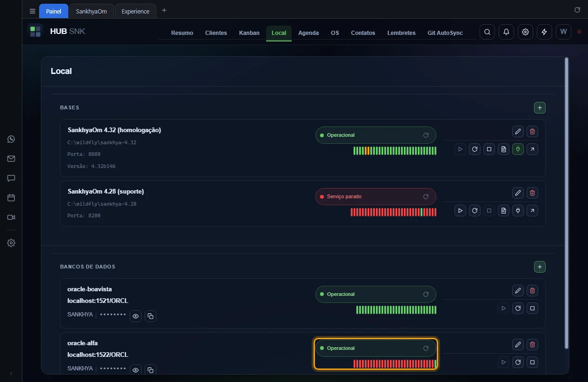Screen dimensions: 588x382
Task: Open a new tab with the plus button
Action: point(164,10)
